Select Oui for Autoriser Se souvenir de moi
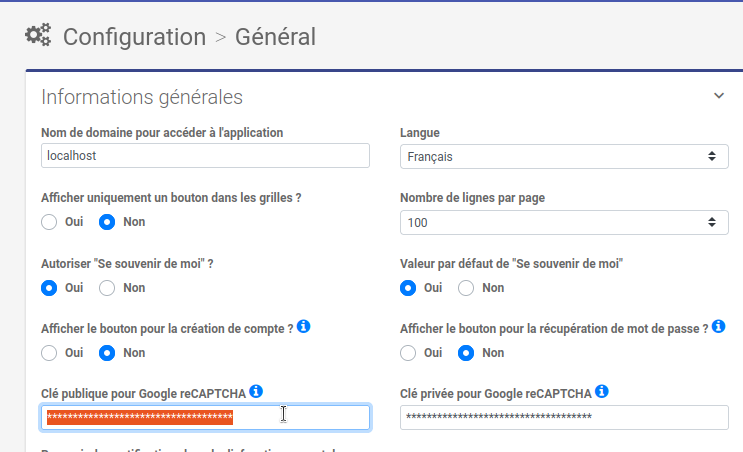 pos(49,288)
